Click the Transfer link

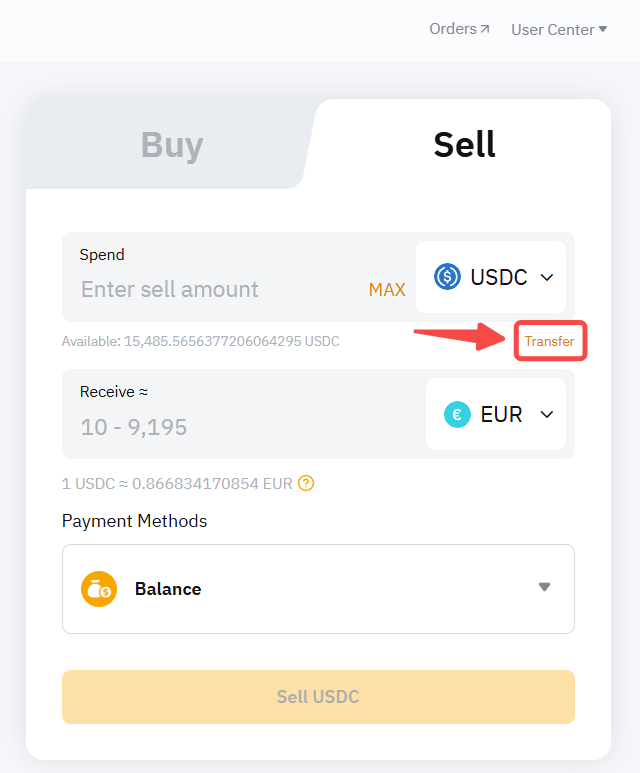[549, 341]
